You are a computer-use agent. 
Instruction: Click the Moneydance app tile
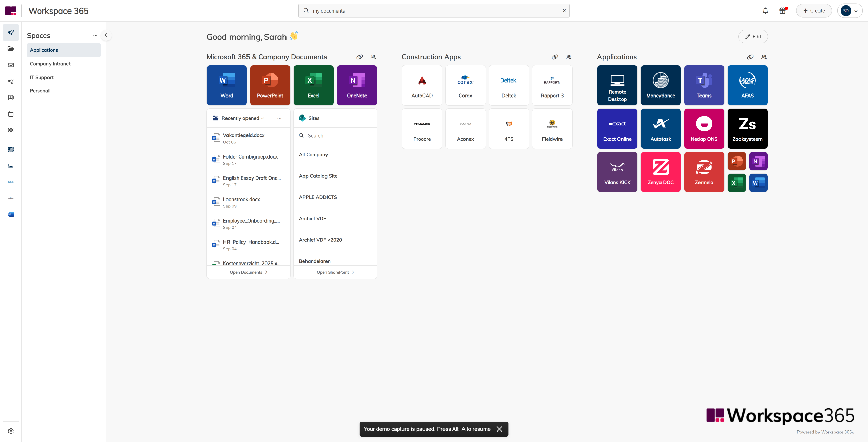click(660, 85)
